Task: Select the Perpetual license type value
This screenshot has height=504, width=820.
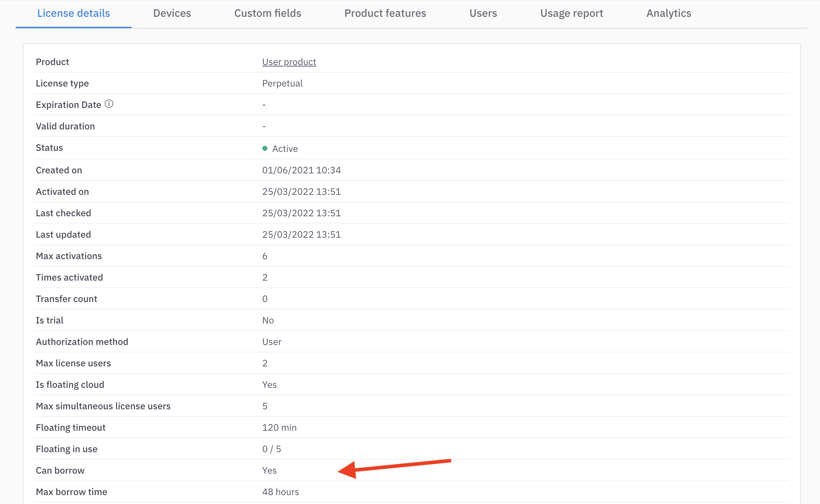Action: pos(282,83)
